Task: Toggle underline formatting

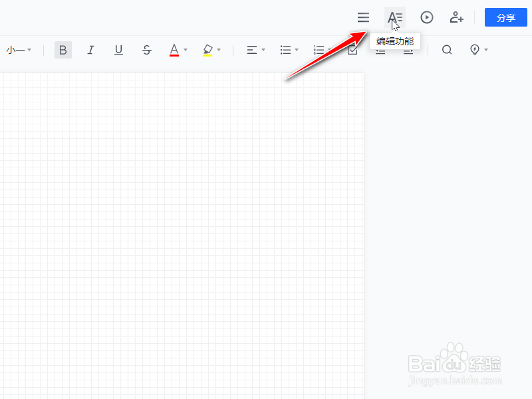Action: 118,50
